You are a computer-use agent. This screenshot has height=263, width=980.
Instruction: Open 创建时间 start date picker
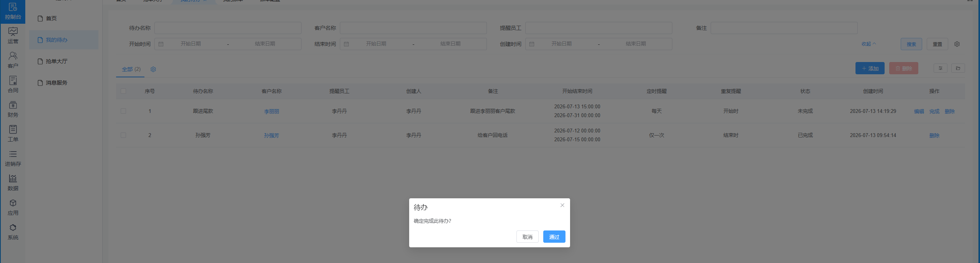562,44
